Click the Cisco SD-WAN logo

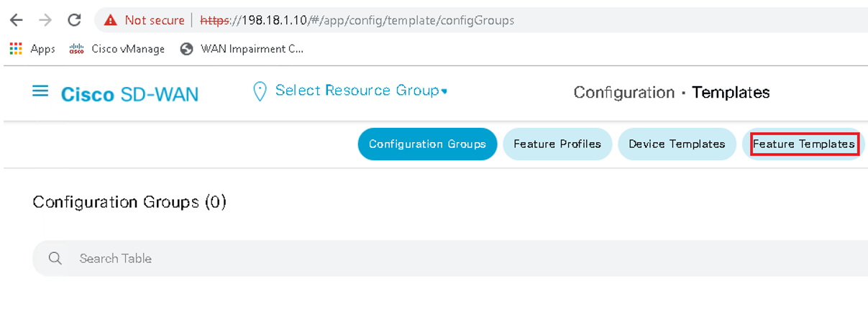pos(129,94)
